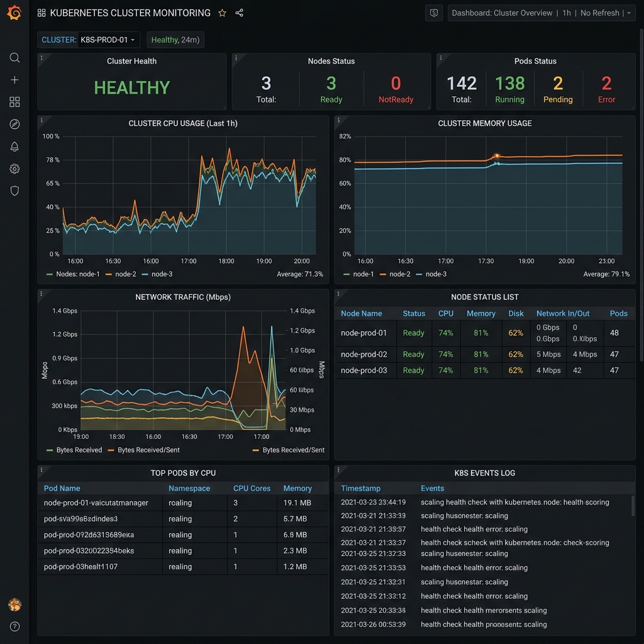This screenshot has height=644, width=644.
Task: Click the dashboard main vertical scrollbar
Action: coord(641,195)
